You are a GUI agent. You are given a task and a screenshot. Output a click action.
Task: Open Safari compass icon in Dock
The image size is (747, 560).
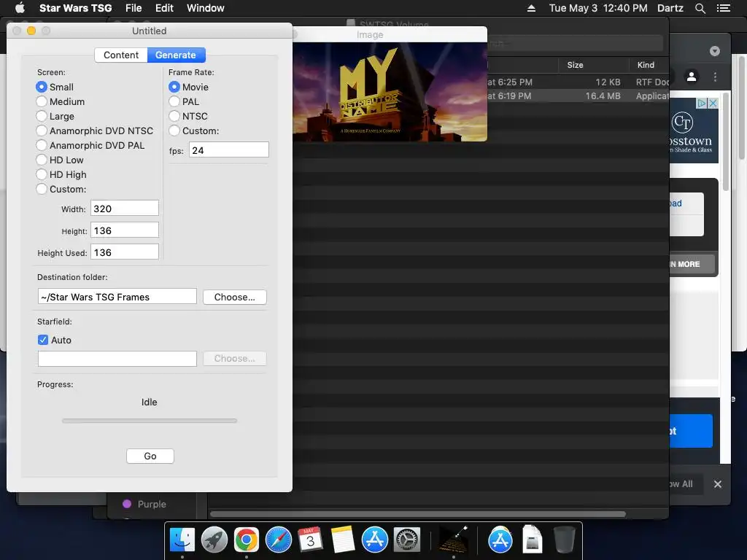click(x=278, y=540)
